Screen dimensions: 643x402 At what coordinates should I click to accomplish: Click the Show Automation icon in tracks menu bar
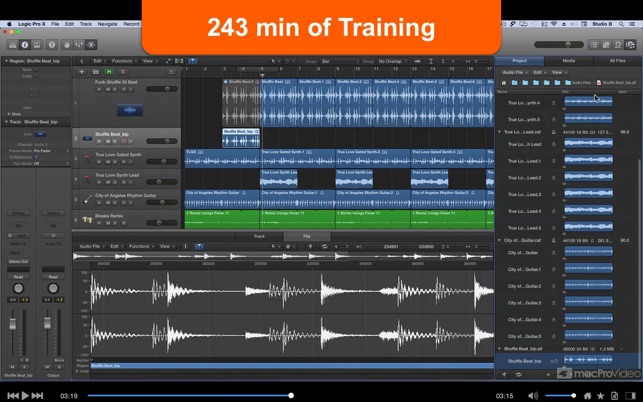click(168, 61)
